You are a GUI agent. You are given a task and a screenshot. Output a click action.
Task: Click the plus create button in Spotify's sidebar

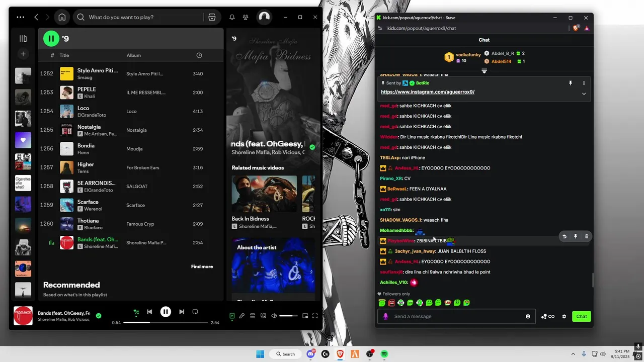tap(23, 54)
